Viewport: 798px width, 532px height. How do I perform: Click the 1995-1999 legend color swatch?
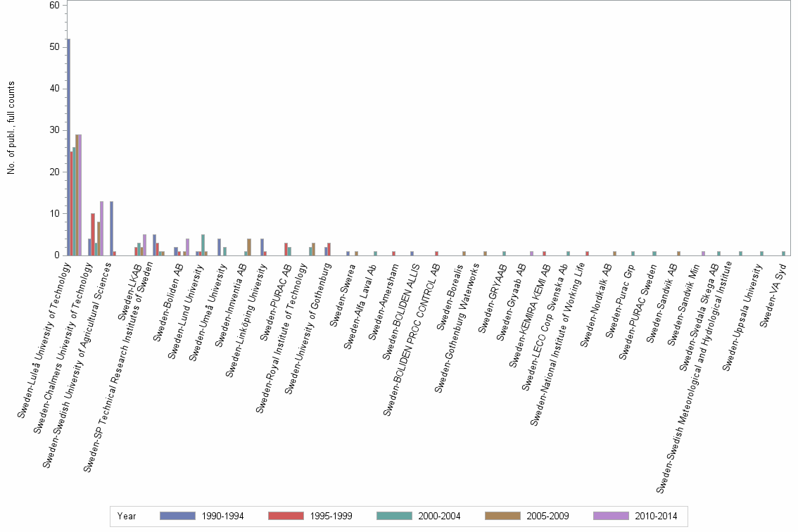(285, 516)
